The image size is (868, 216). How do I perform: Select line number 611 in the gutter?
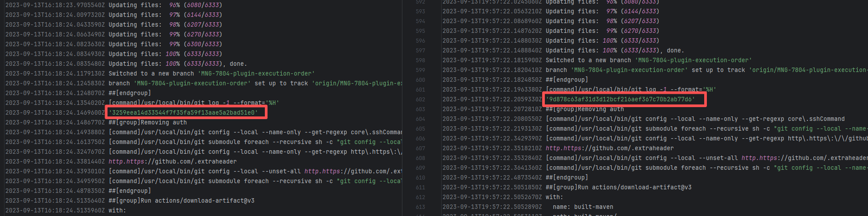click(x=420, y=188)
